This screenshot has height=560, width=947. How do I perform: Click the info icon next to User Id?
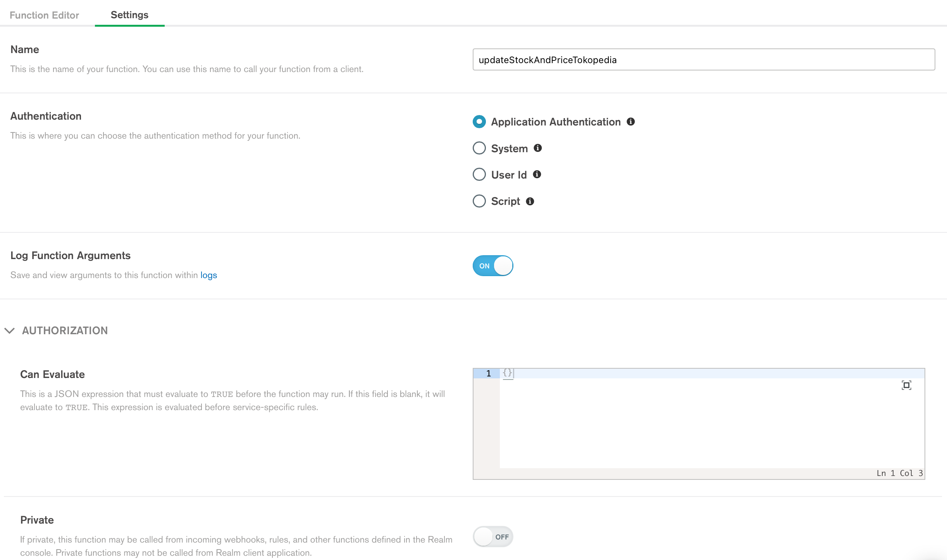pos(537,174)
